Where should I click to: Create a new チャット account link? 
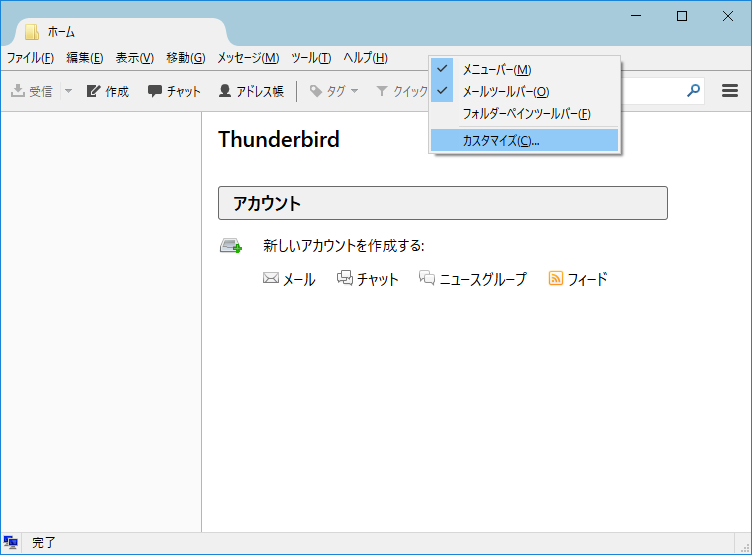point(377,279)
